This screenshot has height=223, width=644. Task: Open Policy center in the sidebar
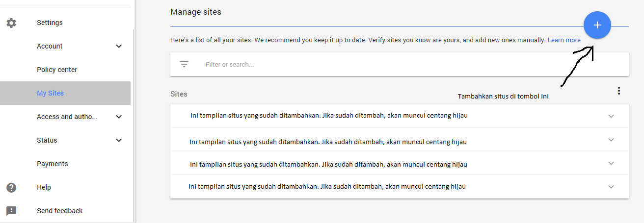(x=57, y=70)
